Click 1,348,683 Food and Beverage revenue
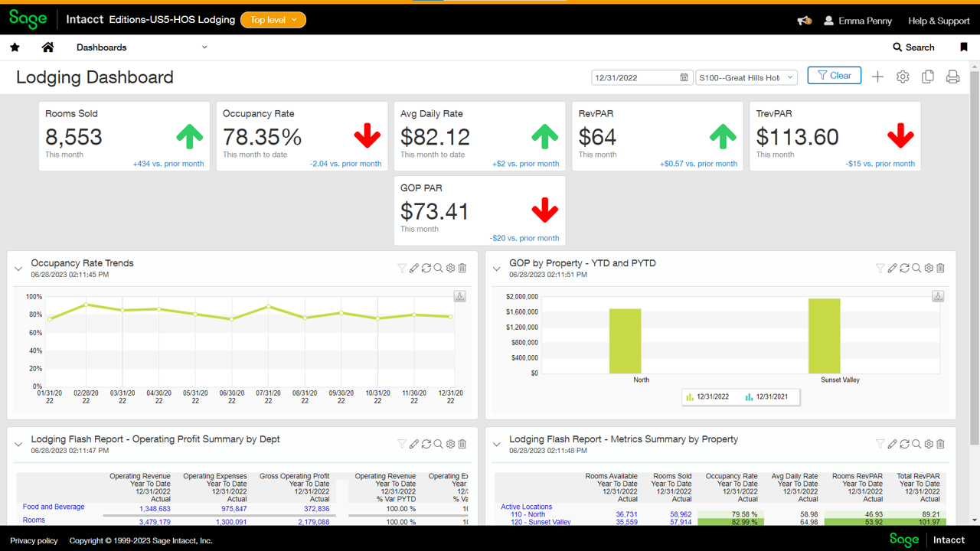The image size is (980, 551). 155,508
